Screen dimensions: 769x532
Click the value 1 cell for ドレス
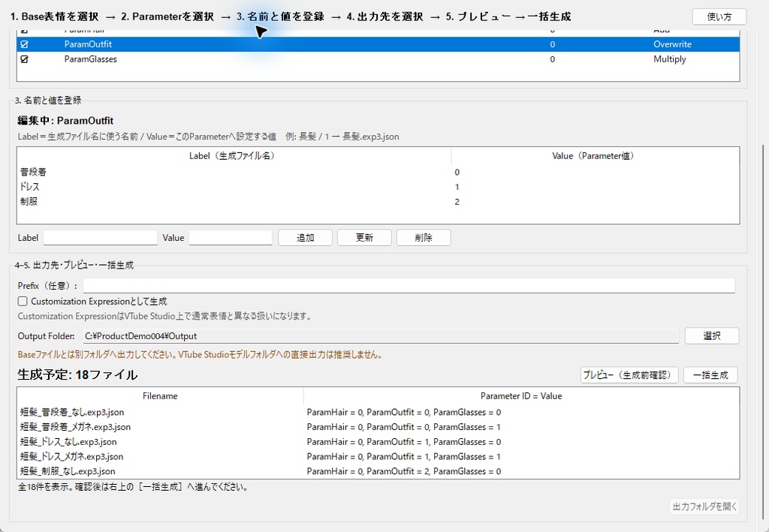[457, 187]
